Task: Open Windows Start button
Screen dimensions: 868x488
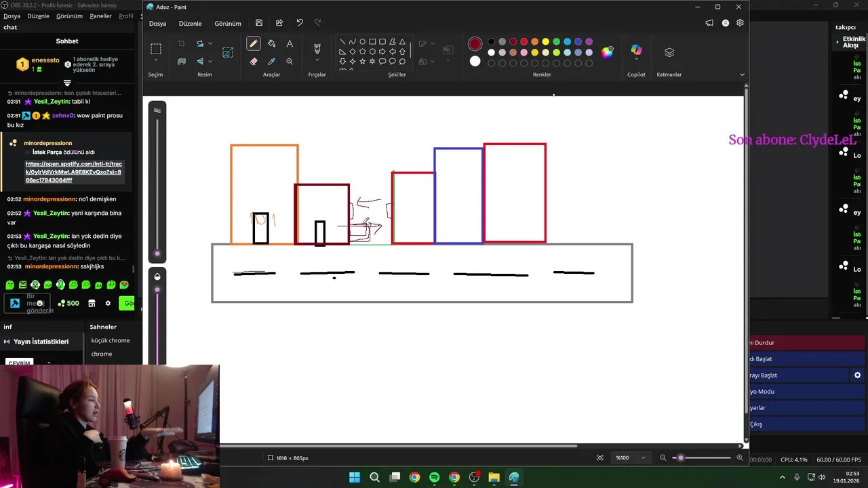Action: pos(355,477)
